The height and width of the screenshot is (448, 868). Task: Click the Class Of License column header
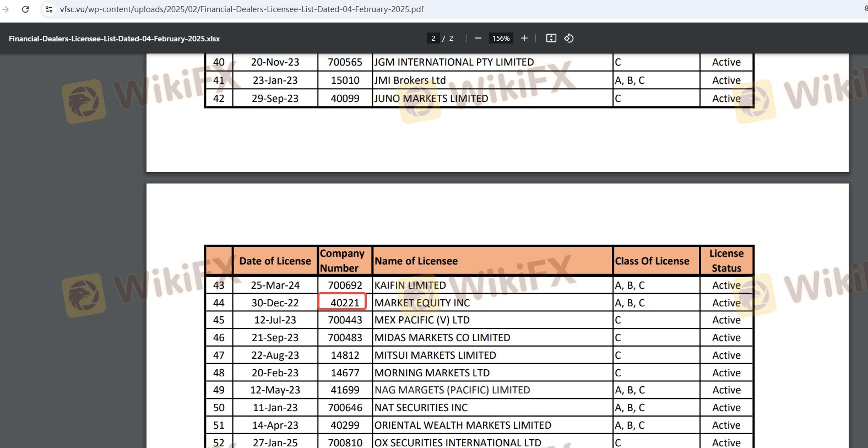click(x=652, y=261)
